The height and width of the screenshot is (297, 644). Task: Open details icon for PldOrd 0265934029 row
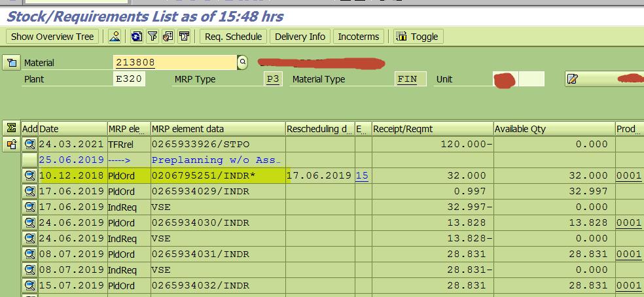click(x=29, y=192)
